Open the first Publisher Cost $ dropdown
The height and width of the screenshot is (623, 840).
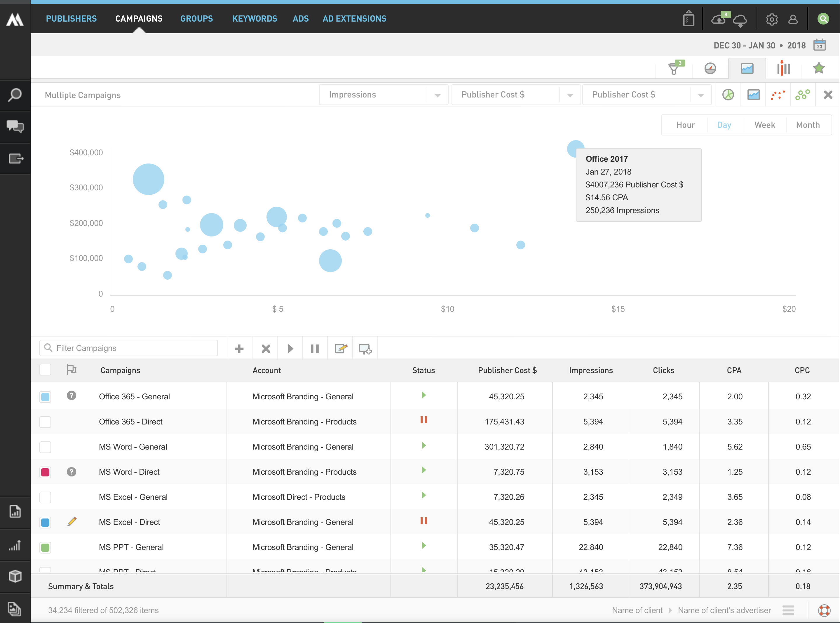pyautogui.click(x=570, y=95)
